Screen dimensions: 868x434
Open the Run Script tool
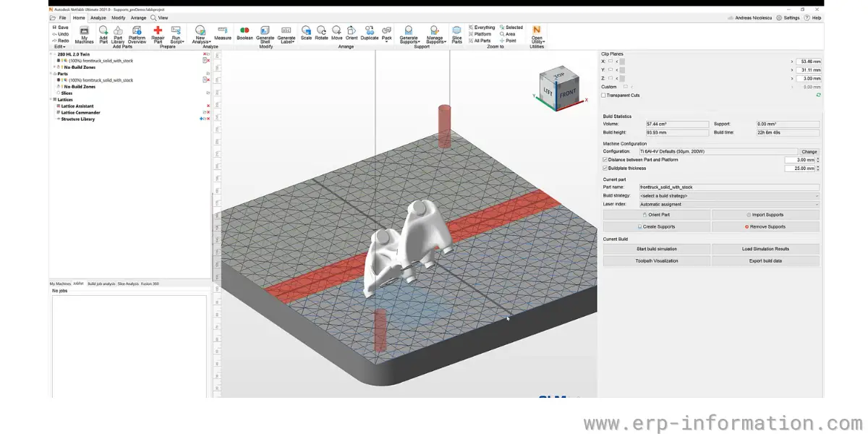176,35
